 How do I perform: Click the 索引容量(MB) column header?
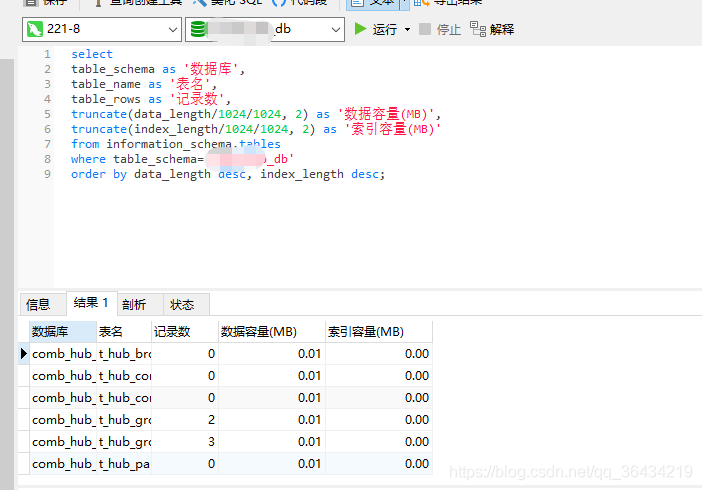379,332
